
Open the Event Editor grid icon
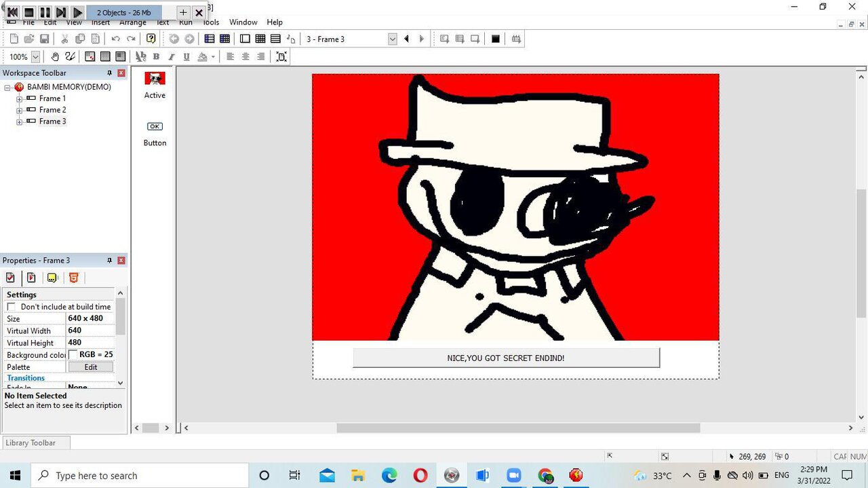coord(260,39)
